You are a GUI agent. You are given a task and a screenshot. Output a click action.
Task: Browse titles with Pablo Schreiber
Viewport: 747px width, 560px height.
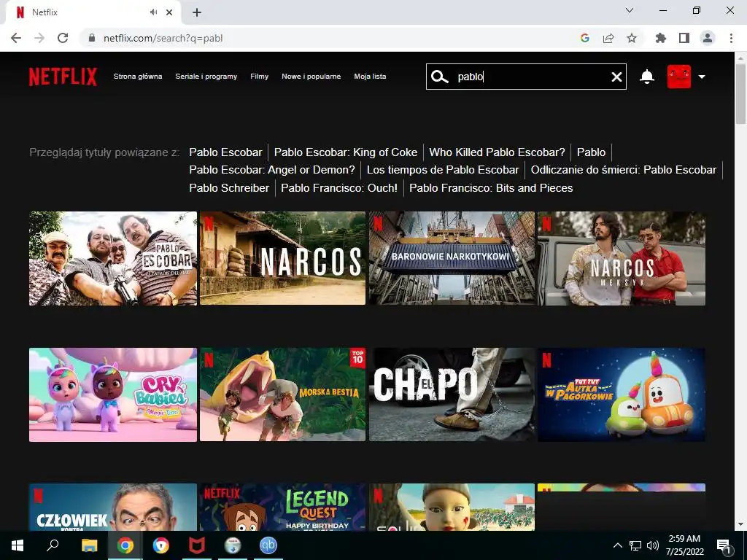pos(229,188)
